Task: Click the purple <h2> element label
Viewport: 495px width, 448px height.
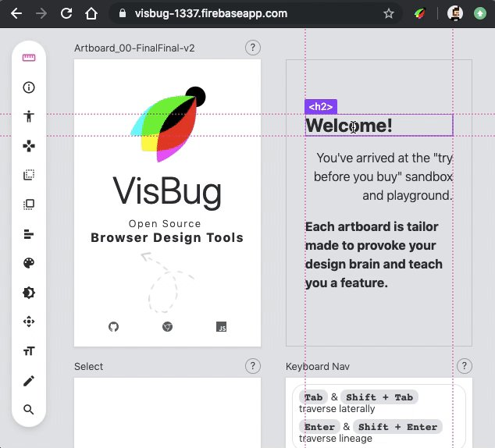Action: pyautogui.click(x=321, y=107)
